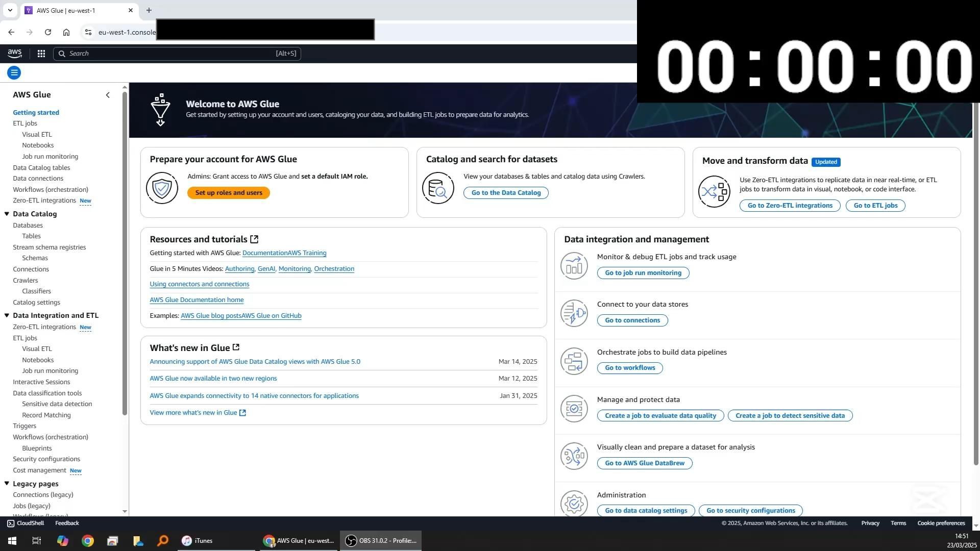
Task: Open Blueprints in the sidebar
Action: (x=37, y=448)
